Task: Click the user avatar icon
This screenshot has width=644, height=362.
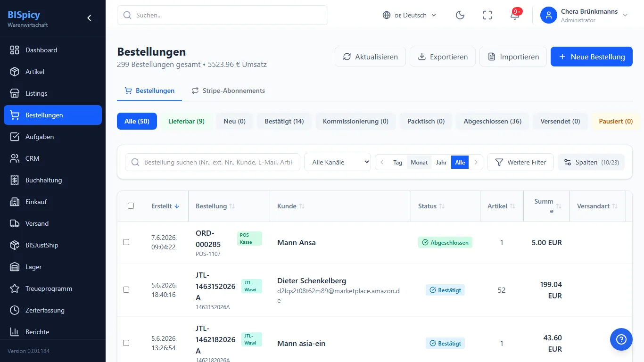Action: coord(549,15)
